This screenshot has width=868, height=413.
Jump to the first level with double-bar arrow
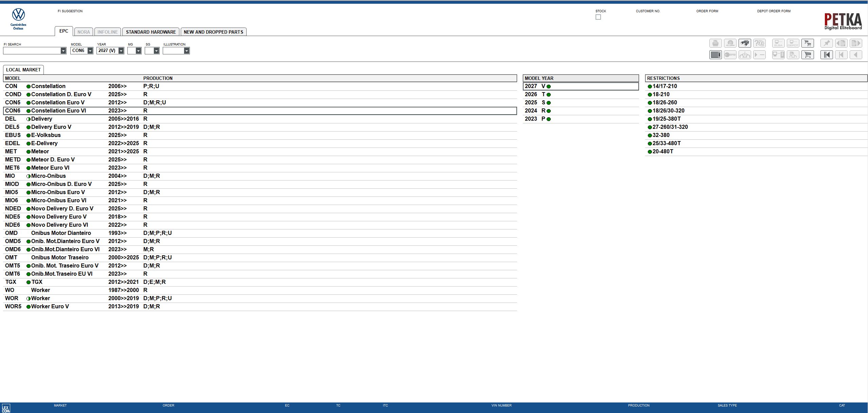827,55
